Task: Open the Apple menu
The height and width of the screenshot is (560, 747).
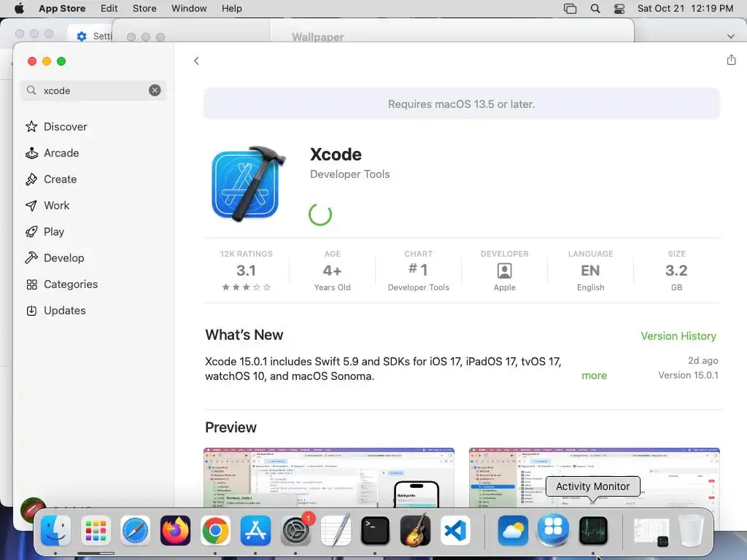Action: point(19,9)
